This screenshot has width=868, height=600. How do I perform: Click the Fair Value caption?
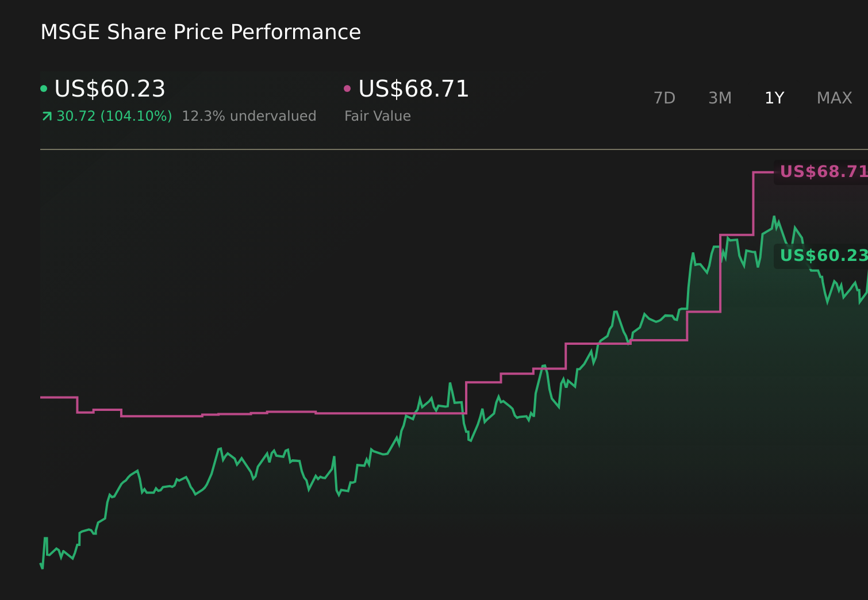tap(377, 116)
